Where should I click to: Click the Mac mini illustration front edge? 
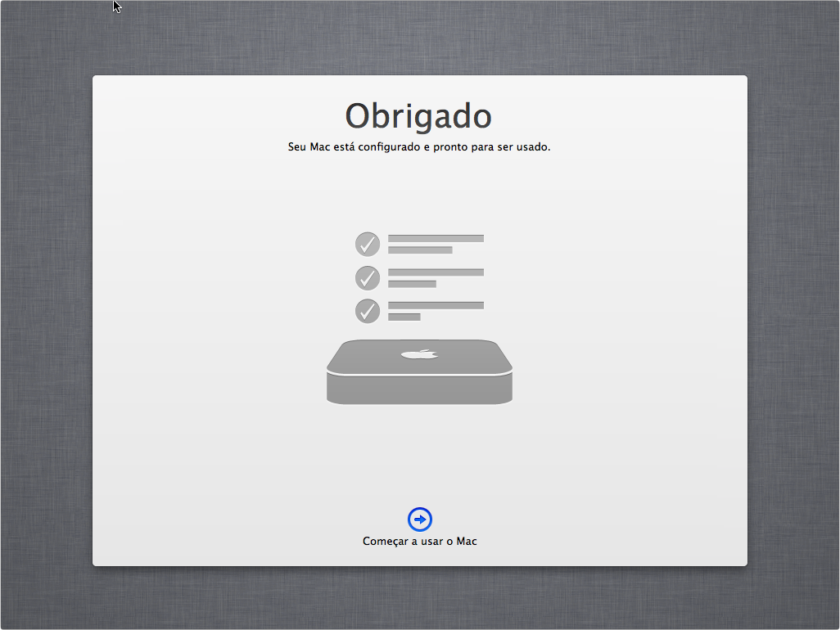(x=419, y=389)
